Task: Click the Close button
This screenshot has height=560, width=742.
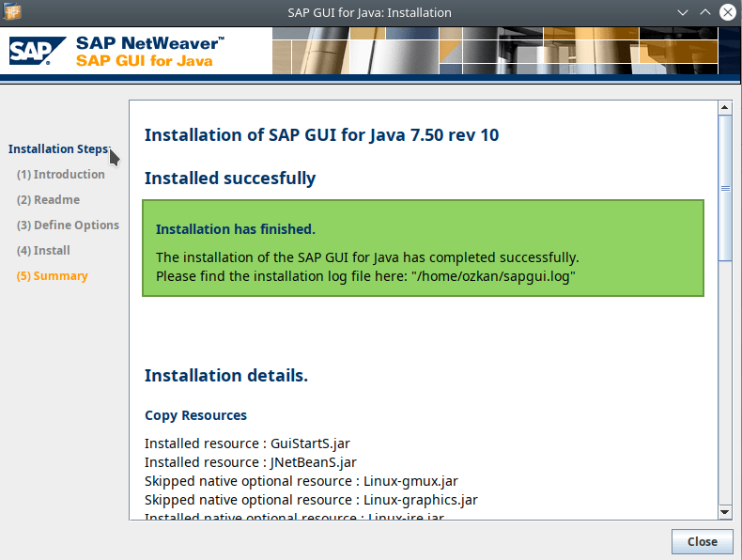Action: [x=702, y=541]
